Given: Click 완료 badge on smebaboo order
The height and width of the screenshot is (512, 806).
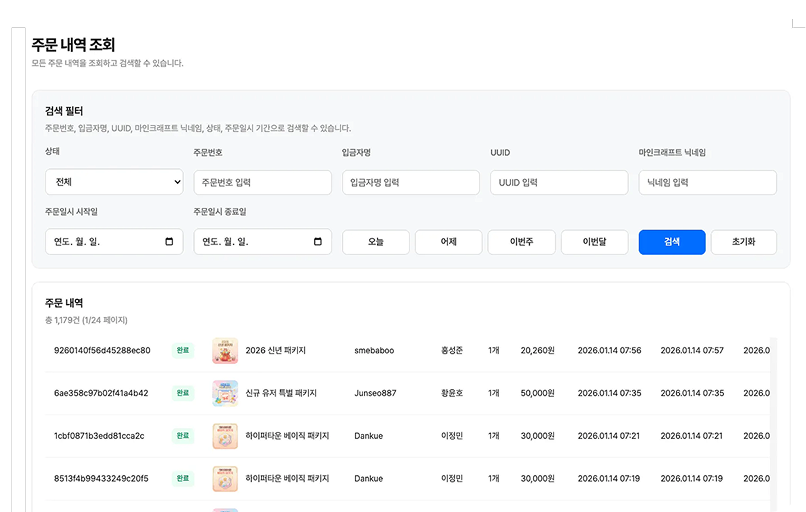Looking at the screenshot, I should 183,351.
